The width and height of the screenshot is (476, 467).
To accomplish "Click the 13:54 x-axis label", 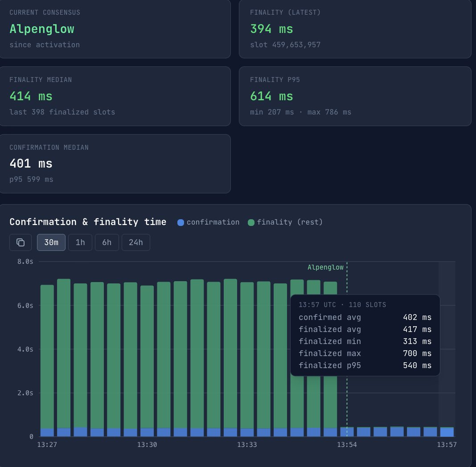I will tap(347, 445).
